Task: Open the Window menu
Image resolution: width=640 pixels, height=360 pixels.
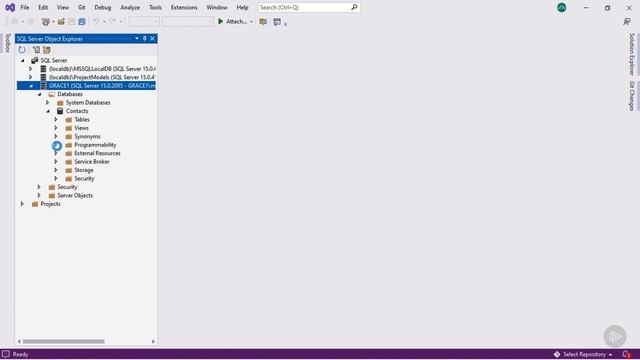Action: (217, 7)
